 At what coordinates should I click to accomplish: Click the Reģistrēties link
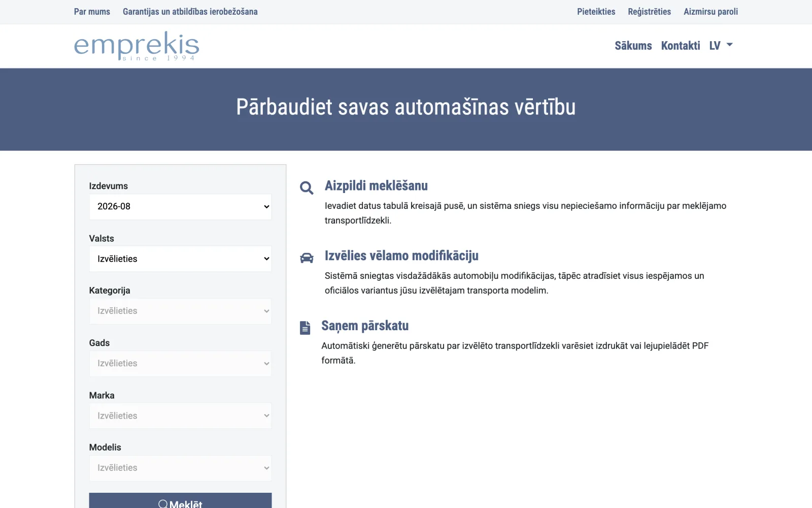[x=649, y=12]
